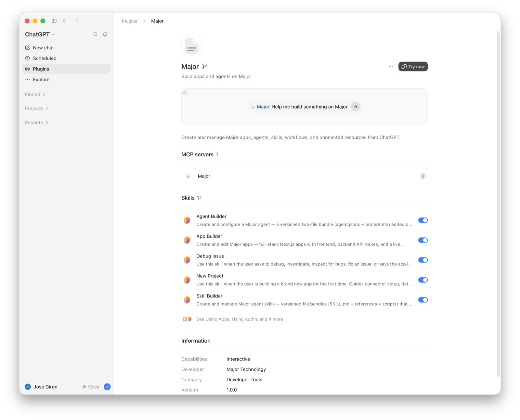Click the Skill Builder skill title

[x=209, y=296]
